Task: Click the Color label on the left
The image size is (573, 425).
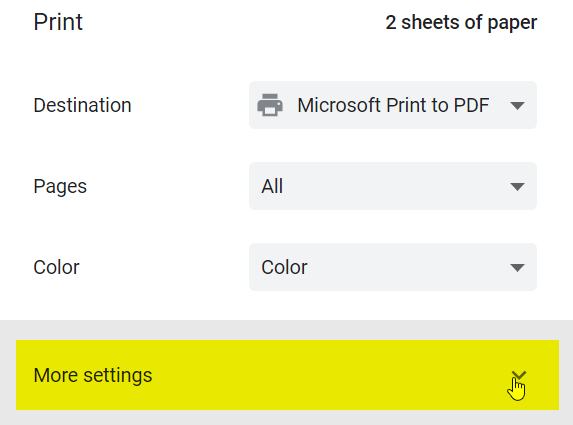Action: [x=56, y=267]
